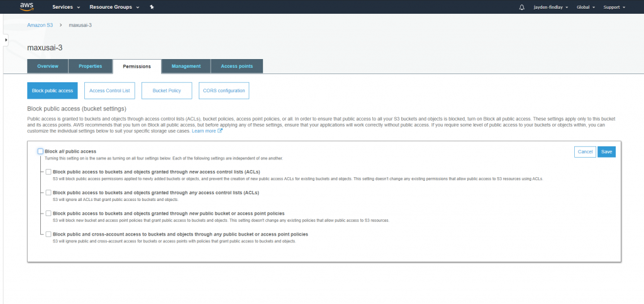Image resolution: width=644 pixels, height=304 pixels.
Task: Switch to the Overview tab
Action: tap(48, 66)
